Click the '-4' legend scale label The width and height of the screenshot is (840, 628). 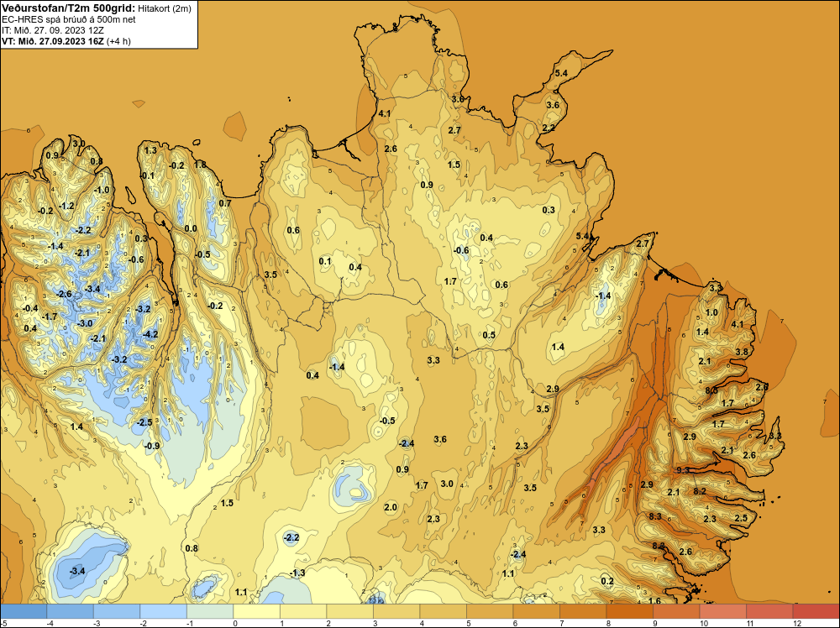point(50,623)
